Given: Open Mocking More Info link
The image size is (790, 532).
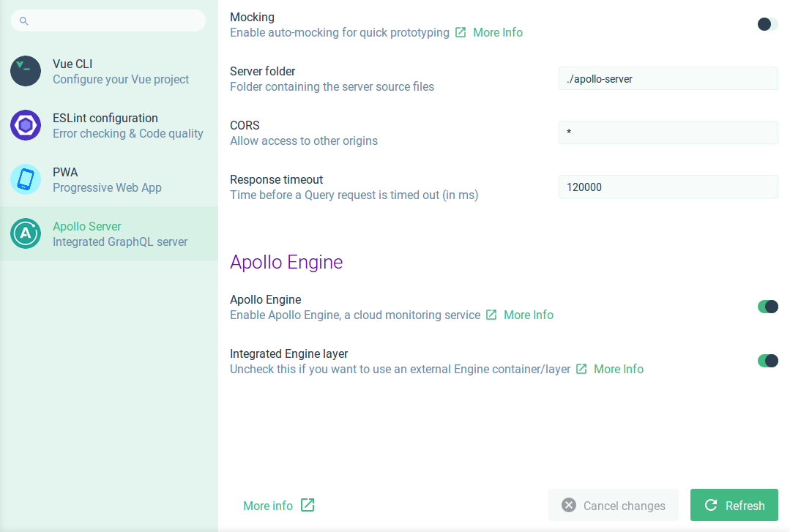Looking at the screenshot, I should [x=498, y=32].
